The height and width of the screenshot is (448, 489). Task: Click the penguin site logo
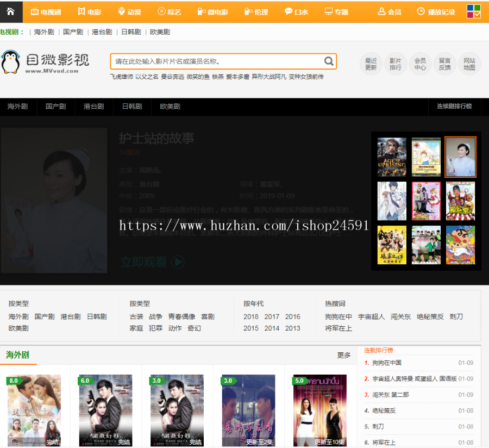coord(11,62)
